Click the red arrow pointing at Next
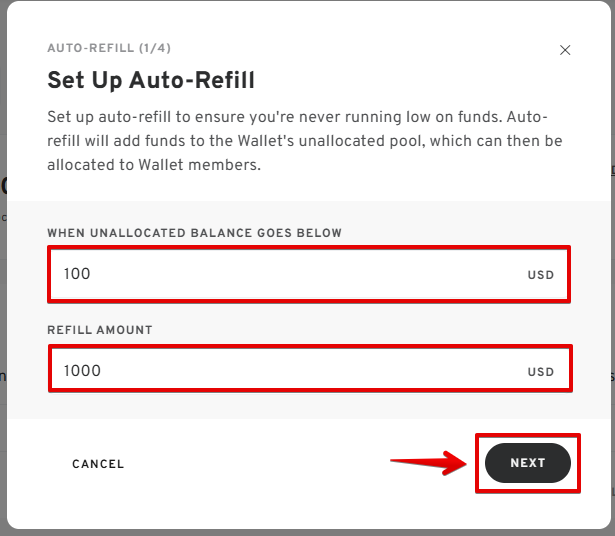 428,463
